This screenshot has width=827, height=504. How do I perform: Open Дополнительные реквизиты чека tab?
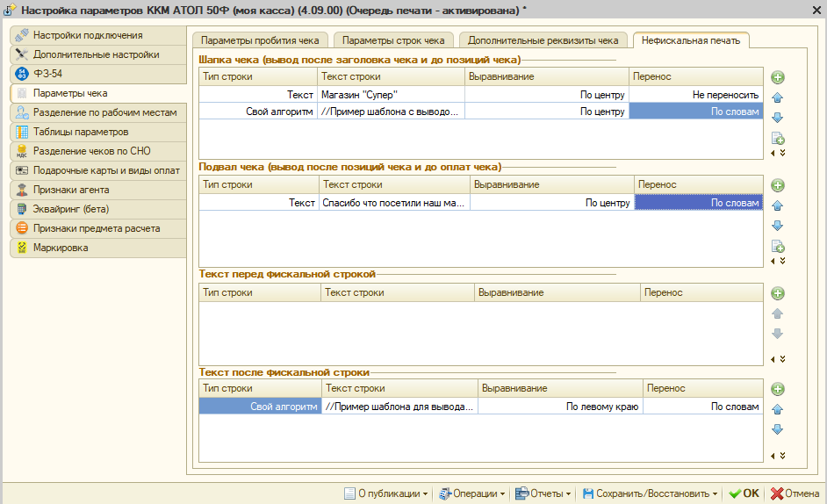(543, 40)
